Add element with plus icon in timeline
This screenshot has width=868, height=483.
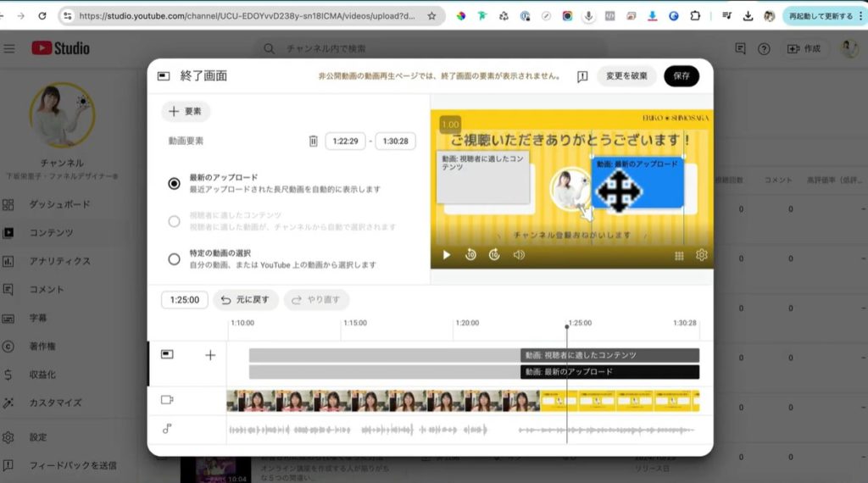(211, 355)
